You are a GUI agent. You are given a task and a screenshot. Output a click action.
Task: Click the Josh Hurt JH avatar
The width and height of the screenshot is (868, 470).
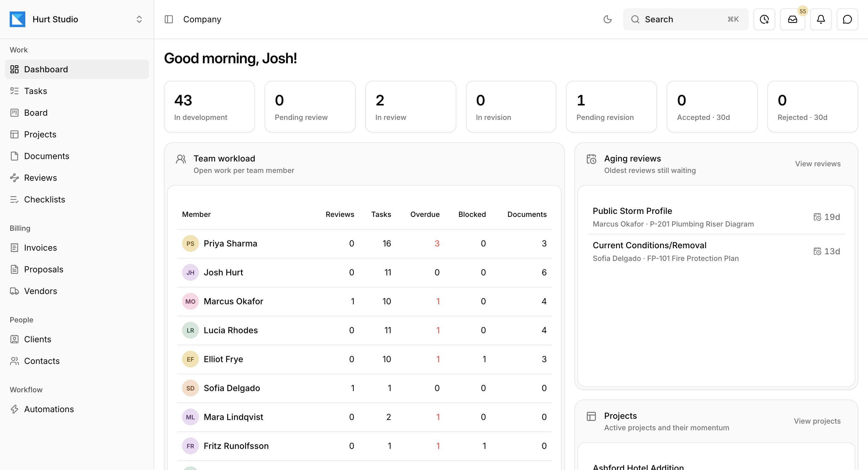pos(190,272)
